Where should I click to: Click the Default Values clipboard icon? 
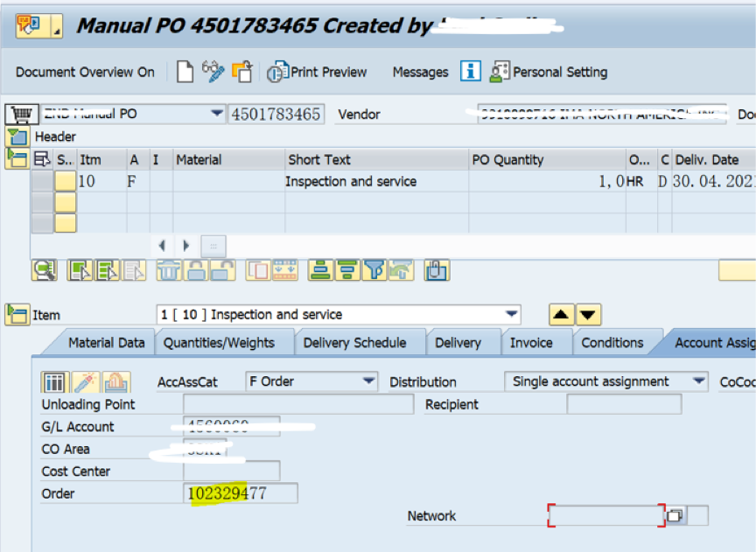click(x=437, y=270)
